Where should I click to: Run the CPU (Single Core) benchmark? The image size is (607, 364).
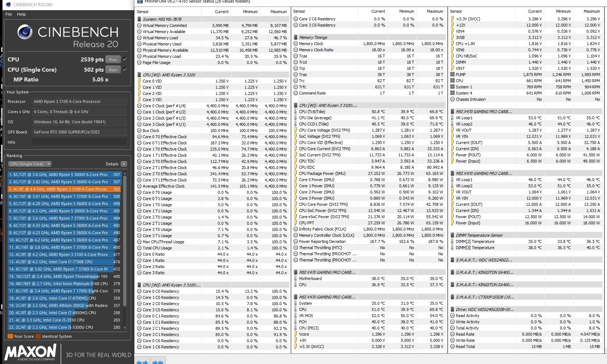coord(113,70)
